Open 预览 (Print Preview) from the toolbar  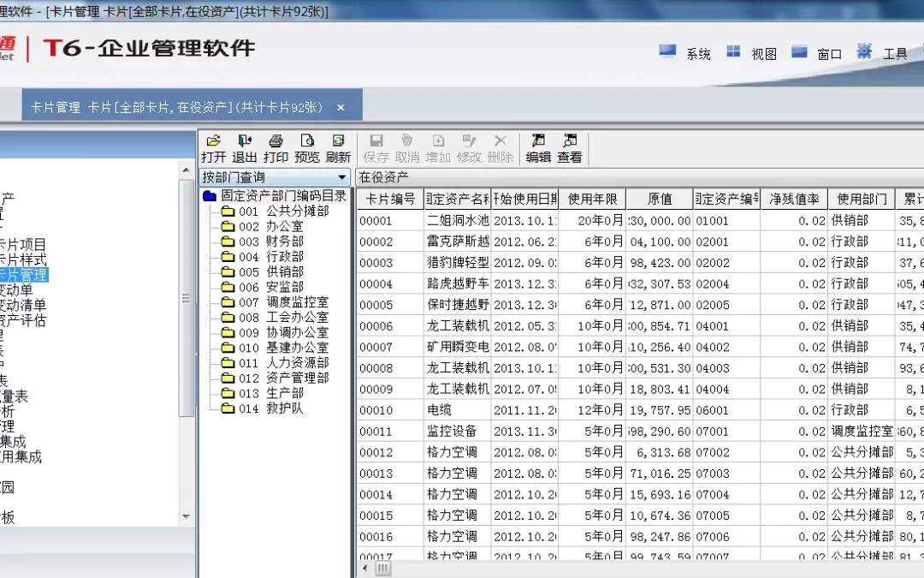pos(306,149)
